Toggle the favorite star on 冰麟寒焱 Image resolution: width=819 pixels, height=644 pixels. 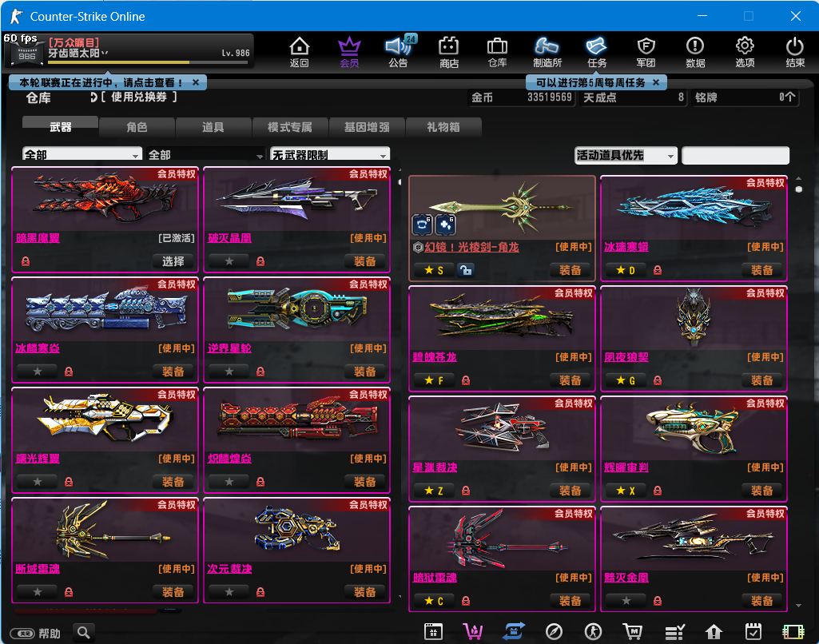tap(38, 372)
